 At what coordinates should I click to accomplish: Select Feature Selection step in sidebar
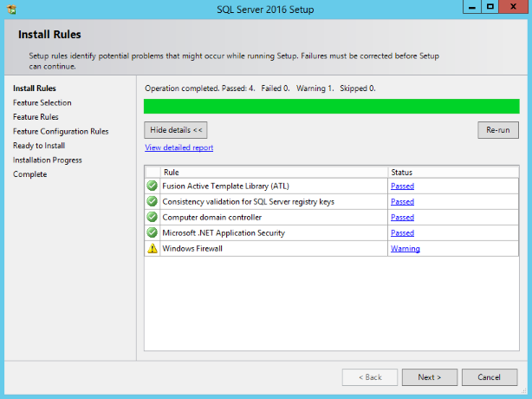(x=42, y=102)
